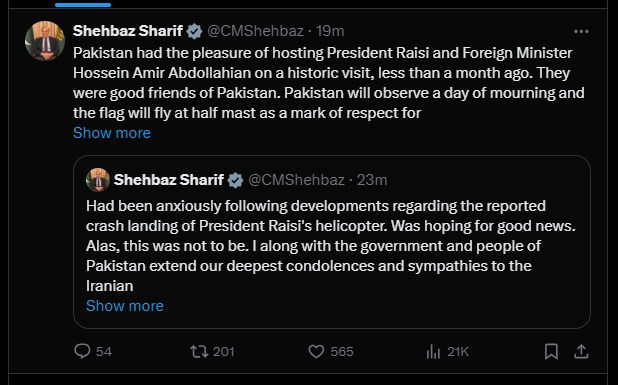Open the three-dot more options menu
The height and width of the screenshot is (385, 618).
tap(581, 31)
